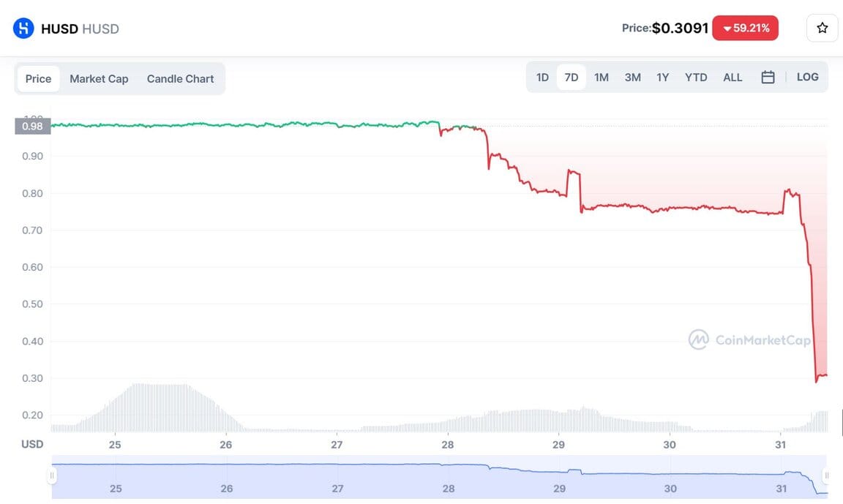Grab the left range slider handle
The width and height of the screenshot is (843, 504).
(x=52, y=475)
